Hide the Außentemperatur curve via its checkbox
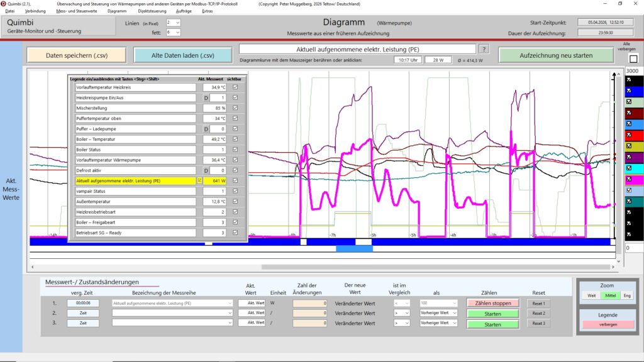The height and width of the screenshot is (362, 644). coord(235,202)
